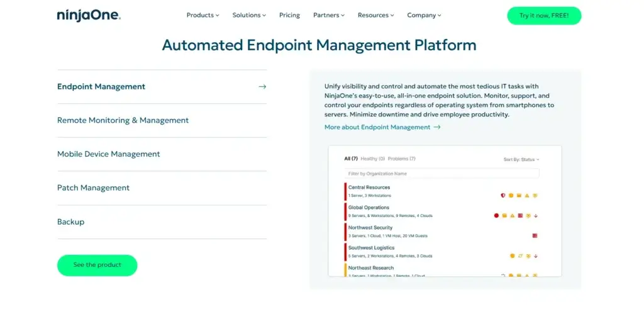Click the Try it now, FREE! button
Screen dimensions: 644x314
pyautogui.click(x=544, y=16)
